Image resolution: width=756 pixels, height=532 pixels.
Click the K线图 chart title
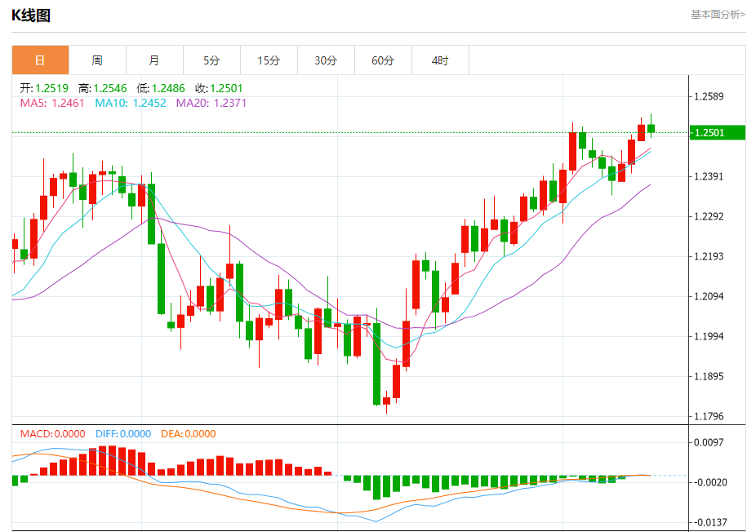(31, 16)
